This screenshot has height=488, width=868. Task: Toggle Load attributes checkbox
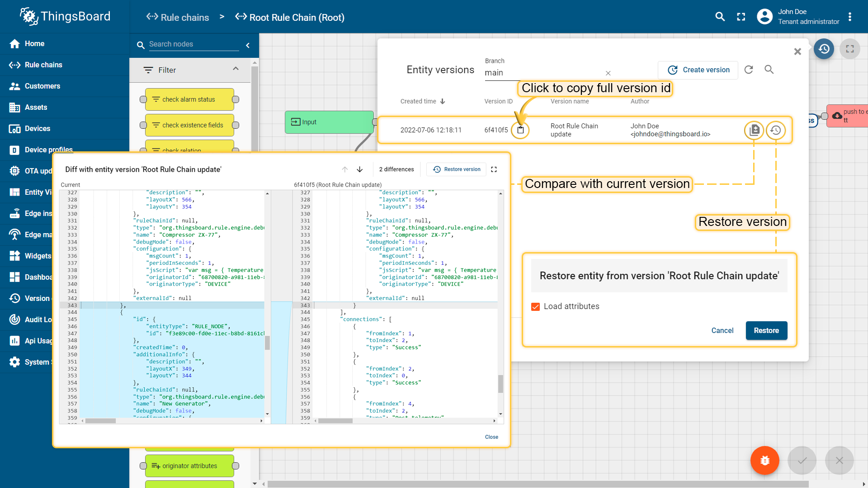(x=536, y=307)
